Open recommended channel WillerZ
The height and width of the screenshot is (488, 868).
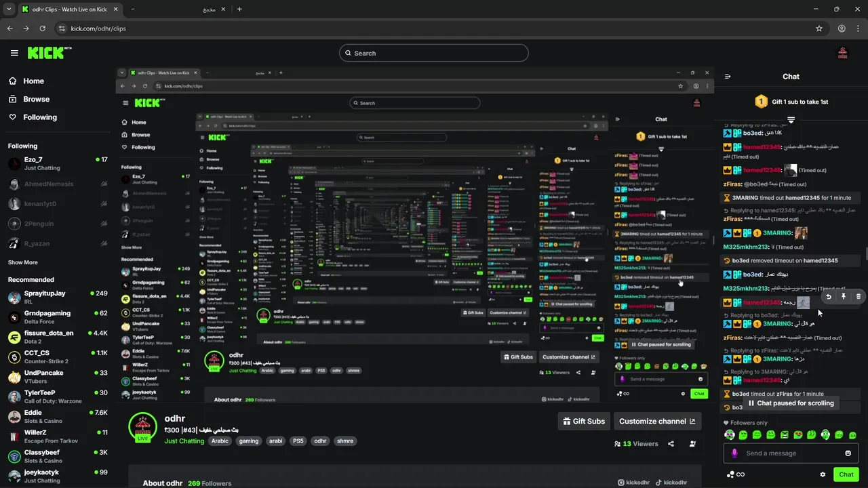click(58, 436)
